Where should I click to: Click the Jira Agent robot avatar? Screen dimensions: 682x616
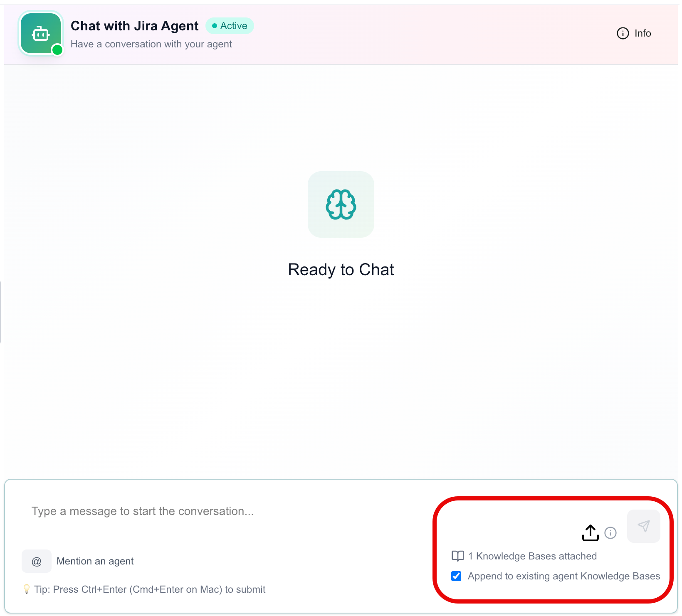(41, 34)
